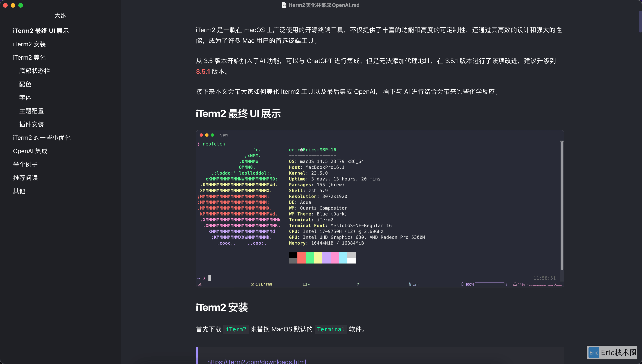Click the first intro paragraph about iTerm2
Viewport: 642px width, 364px height.
pos(379,35)
